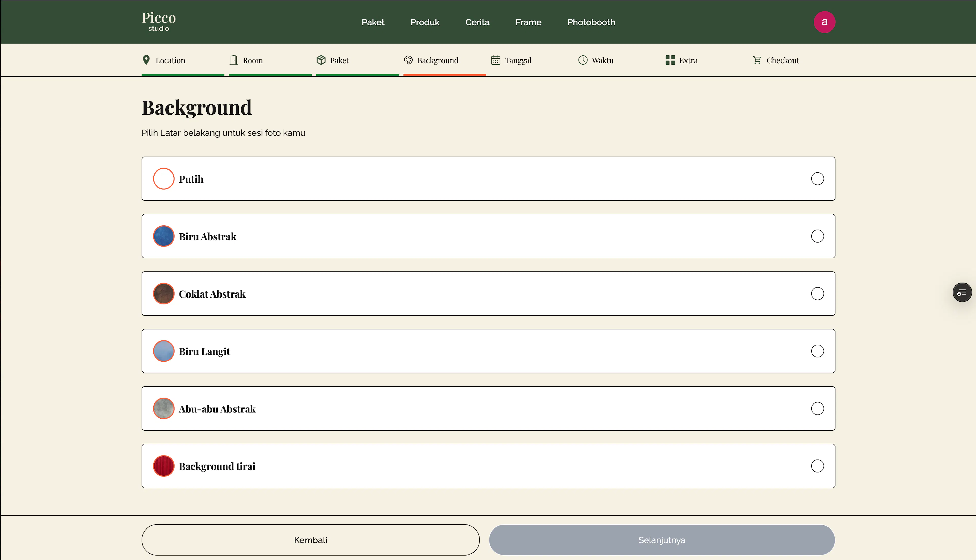Click the Paket box icon
Viewport: 976px width, 560px height.
pyautogui.click(x=321, y=60)
